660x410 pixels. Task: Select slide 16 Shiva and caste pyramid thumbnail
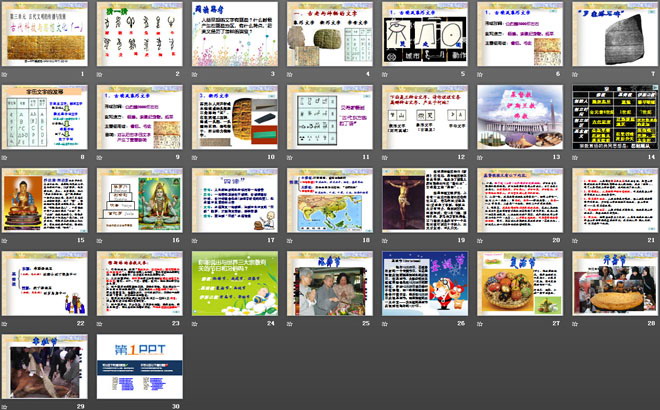point(140,201)
